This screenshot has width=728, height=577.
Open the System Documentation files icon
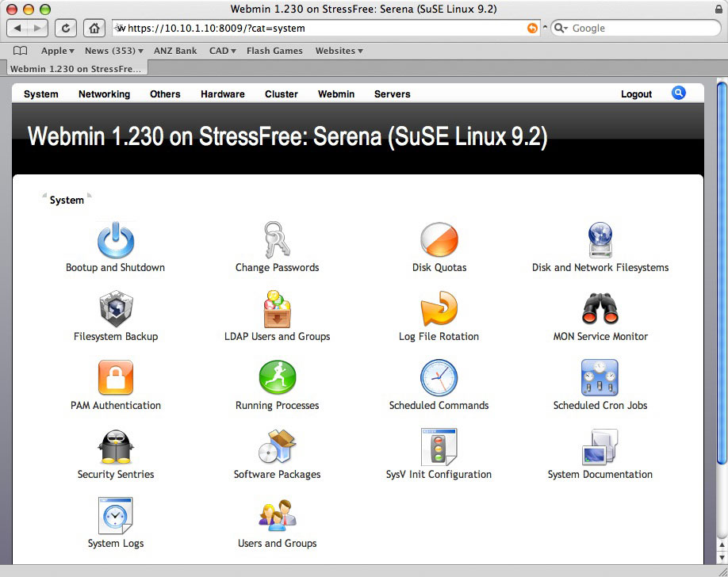(x=600, y=446)
